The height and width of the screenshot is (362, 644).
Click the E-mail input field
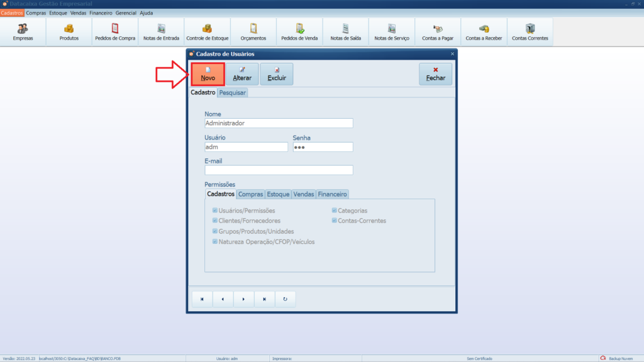[279, 170]
